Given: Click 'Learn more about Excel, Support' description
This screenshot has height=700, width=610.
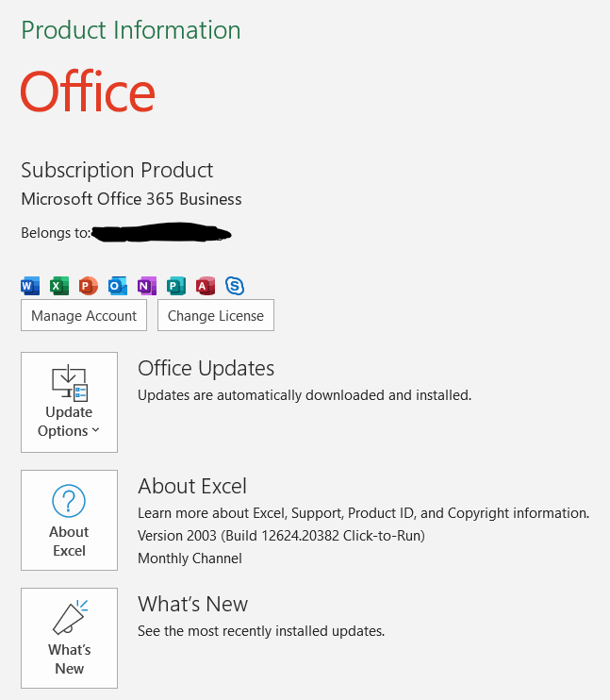Looking at the screenshot, I should coord(363,513).
